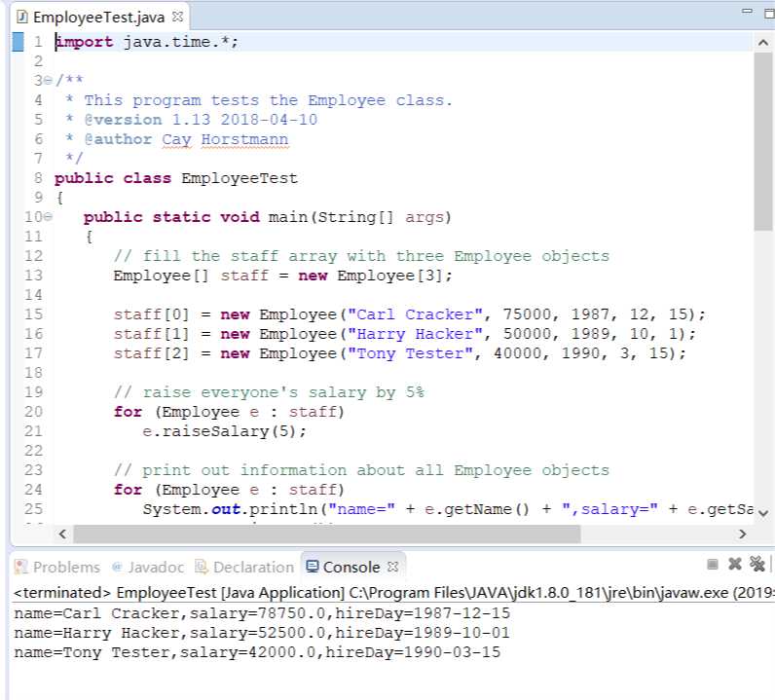Click the blue marker beside line 1
Viewport: 775px width, 700px height.
(18, 42)
